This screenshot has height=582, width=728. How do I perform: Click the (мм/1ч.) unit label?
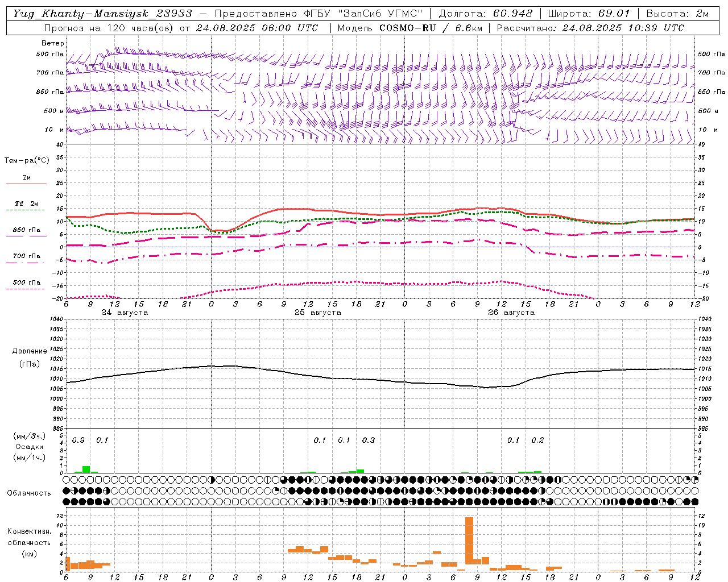click(30, 458)
